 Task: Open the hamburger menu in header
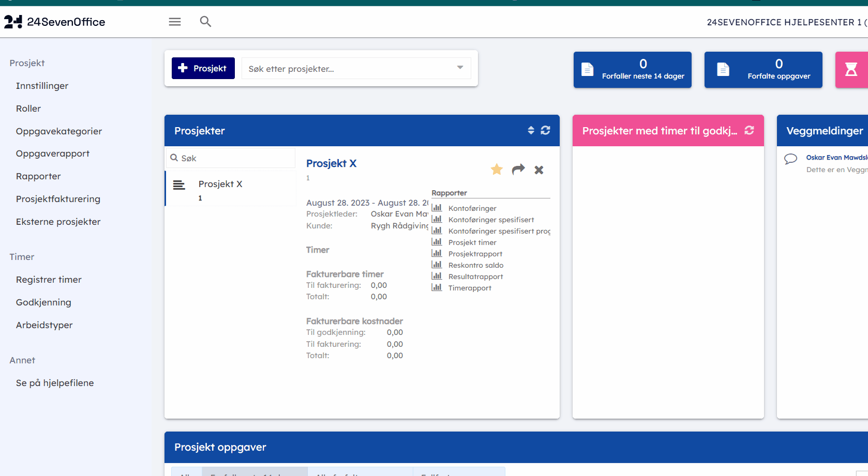[x=175, y=22]
